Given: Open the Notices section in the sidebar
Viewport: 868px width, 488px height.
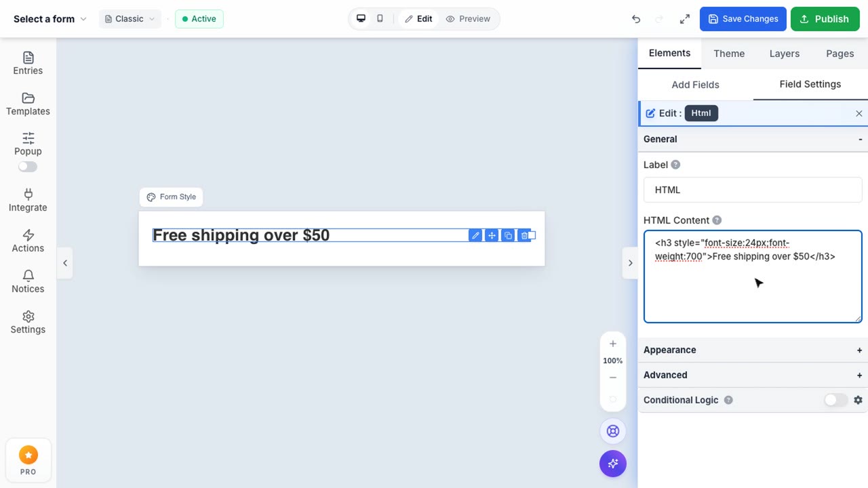Looking at the screenshot, I should [x=28, y=281].
